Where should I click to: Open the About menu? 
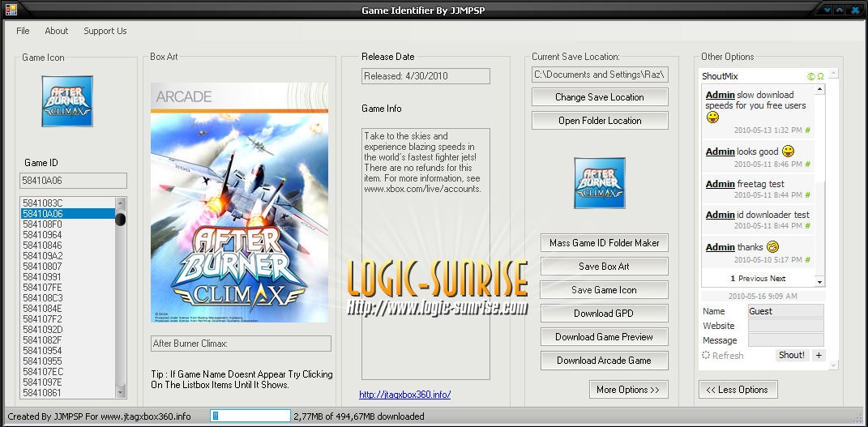(x=57, y=31)
